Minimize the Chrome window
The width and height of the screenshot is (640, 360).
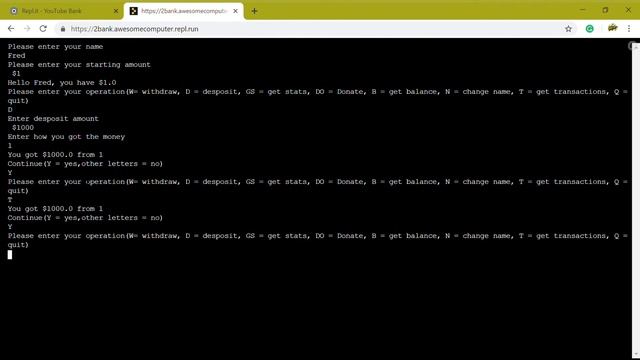[x=583, y=10]
